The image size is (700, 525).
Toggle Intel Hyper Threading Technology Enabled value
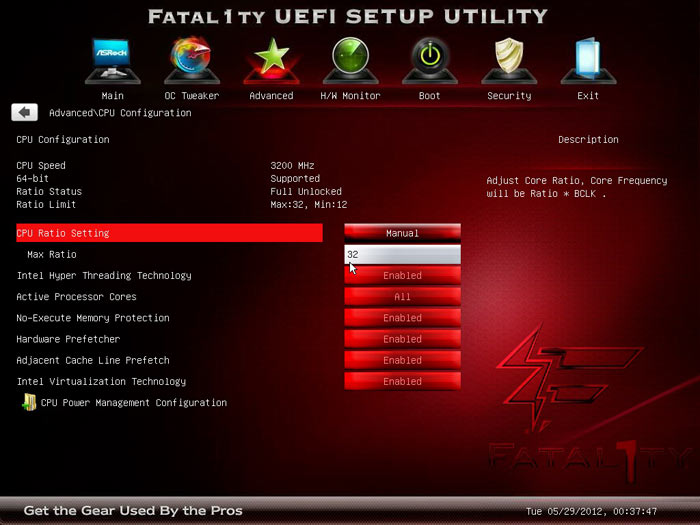(x=402, y=275)
